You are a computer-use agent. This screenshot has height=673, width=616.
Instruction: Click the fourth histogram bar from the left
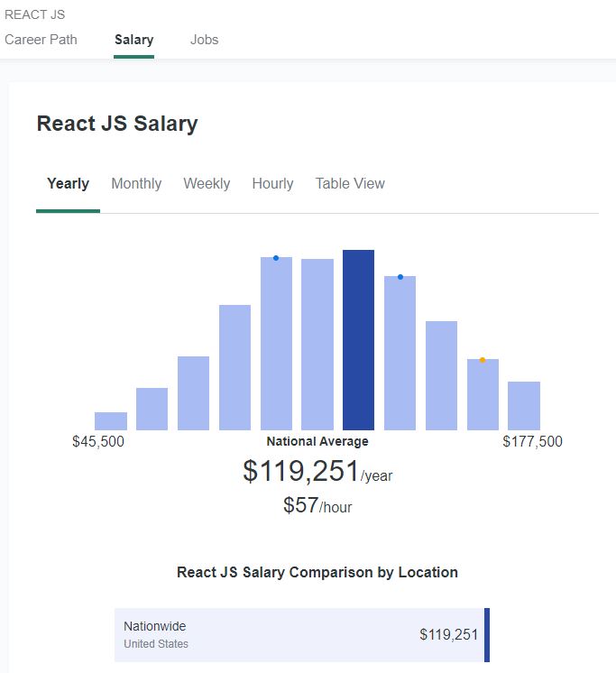(234, 367)
